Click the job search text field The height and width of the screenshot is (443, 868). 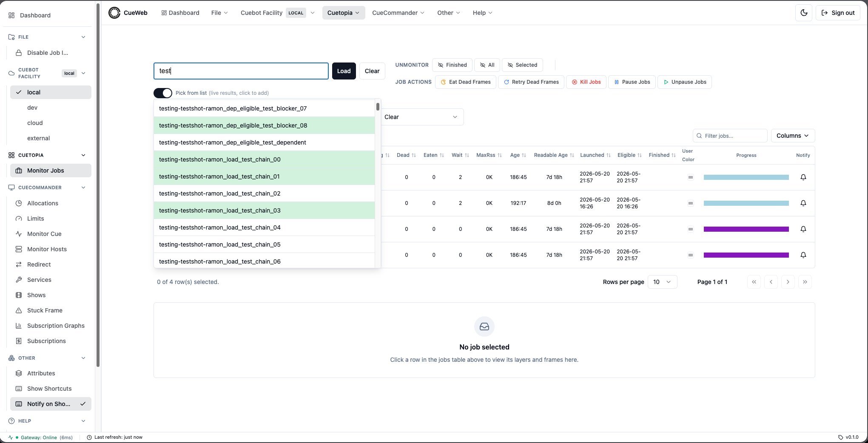(241, 71)
